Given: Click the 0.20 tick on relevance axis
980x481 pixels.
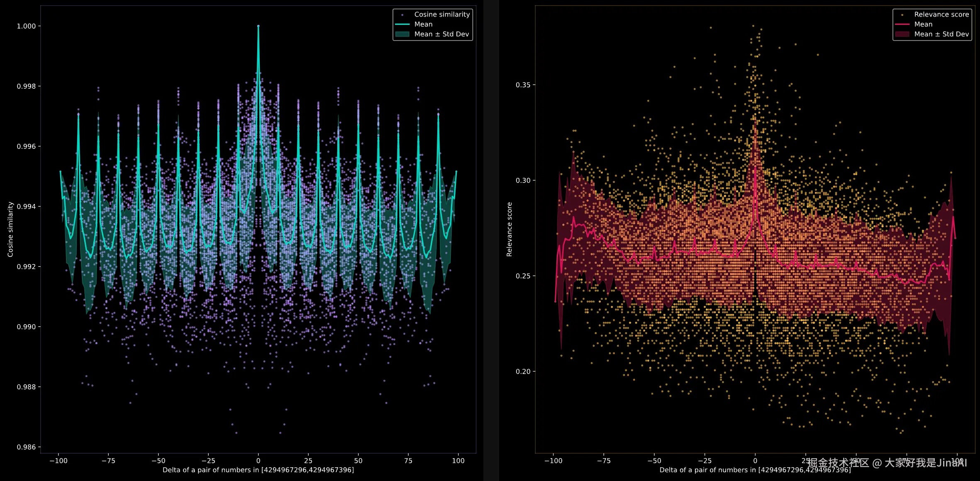Looking at the screenshot, I should pyautogui.click(x=523, y=372).
